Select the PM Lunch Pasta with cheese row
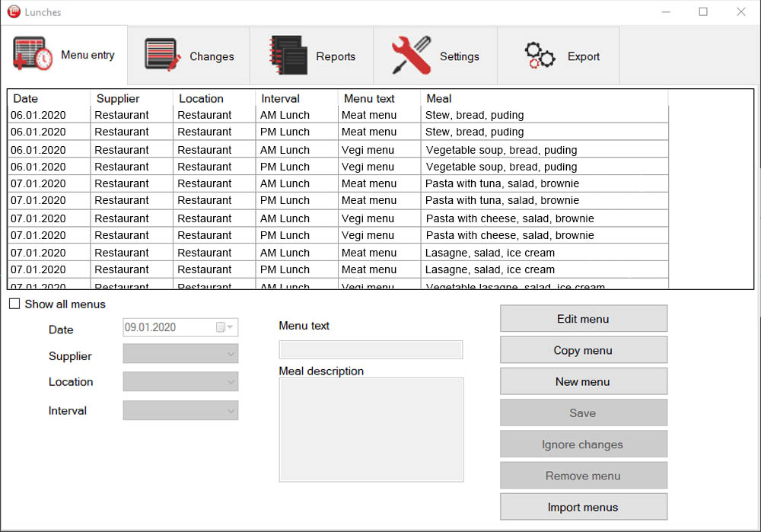Viewport: 761px width, 532px height. [338, 235]
